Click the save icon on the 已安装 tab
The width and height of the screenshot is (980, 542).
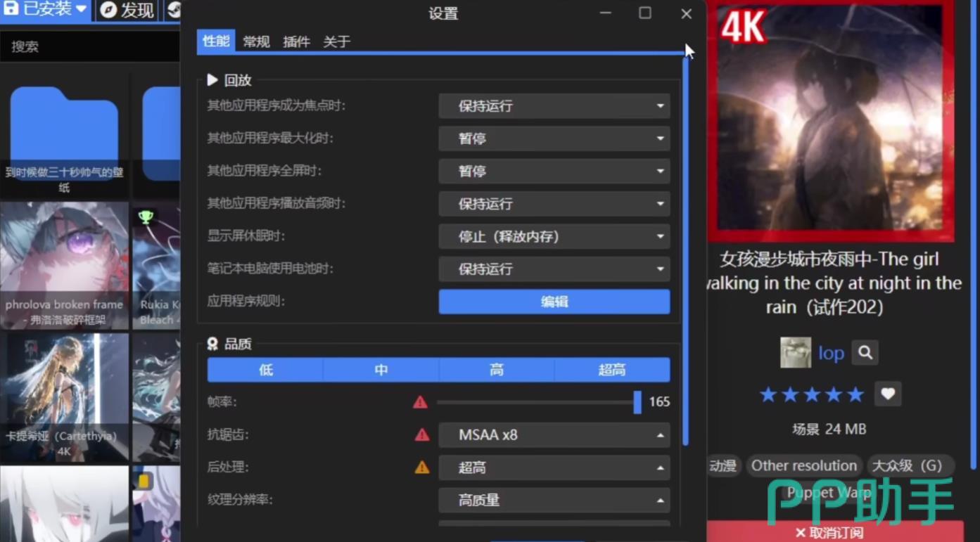pos(11,8)
